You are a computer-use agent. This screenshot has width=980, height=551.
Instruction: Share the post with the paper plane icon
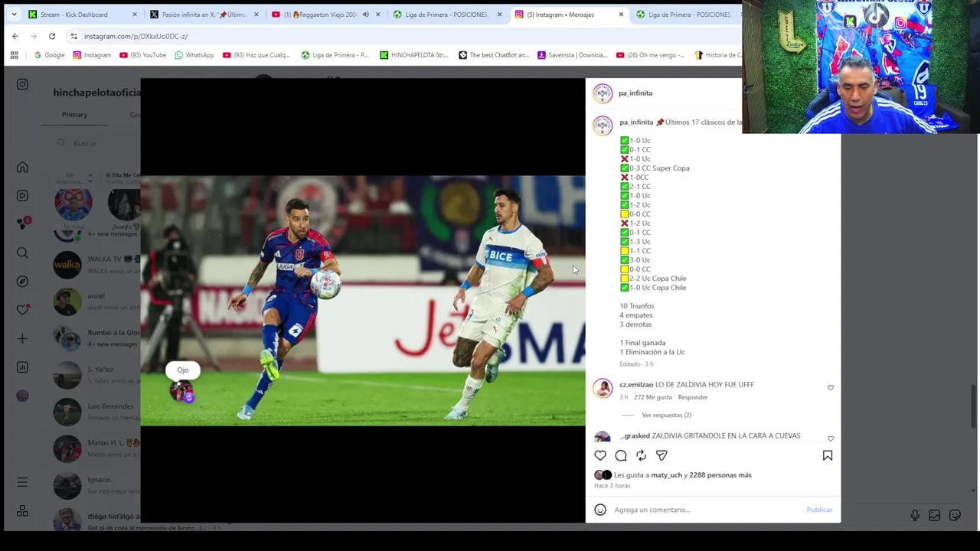(x=661, y=455)
